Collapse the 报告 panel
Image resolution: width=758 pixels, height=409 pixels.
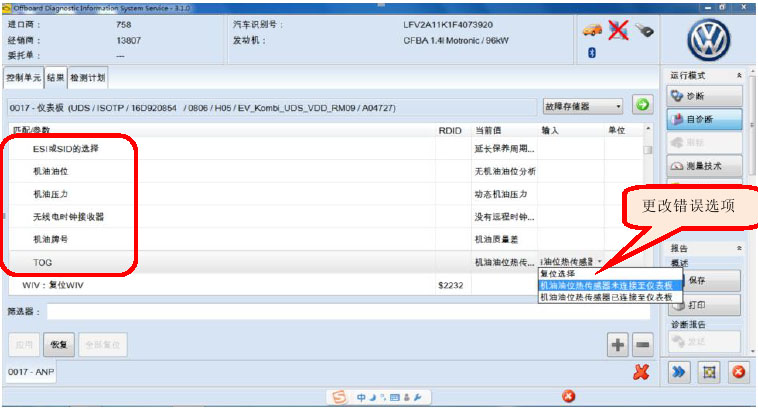[x=739, y=248]
